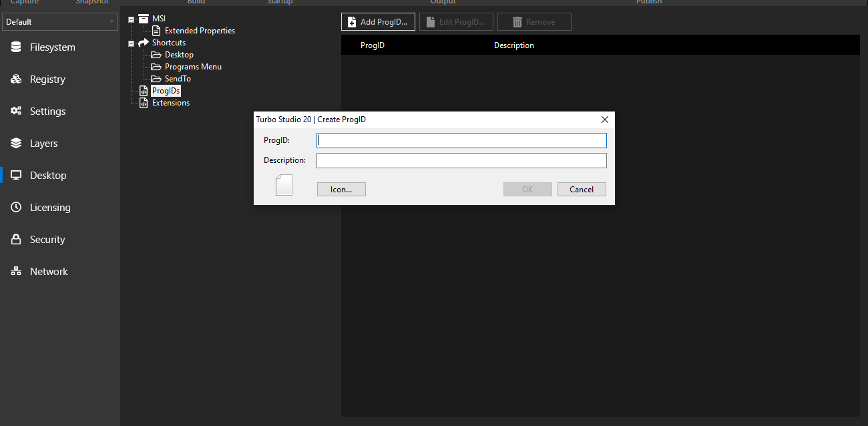The image size is (868, 426).
Task: Cancel the Create ProgID dialog
Action: point(582,189)
